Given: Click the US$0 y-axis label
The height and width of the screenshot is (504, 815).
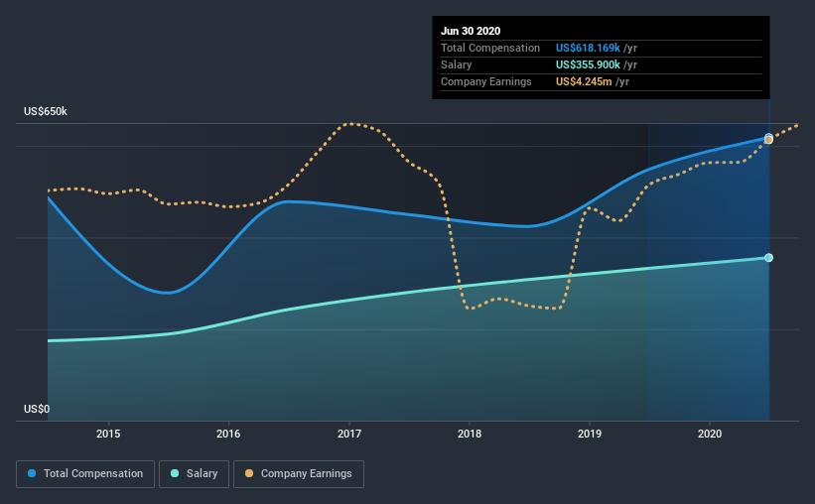Looking at the screenshot, I should (x=37, y=410).
